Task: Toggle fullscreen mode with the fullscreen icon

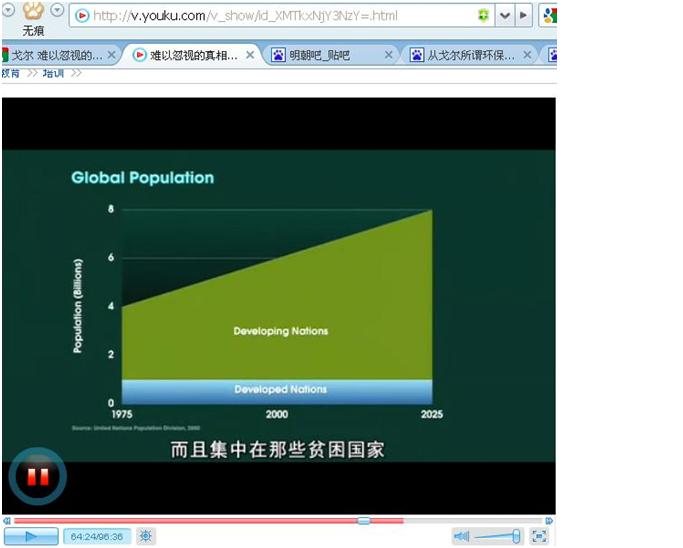Action: (x=539, y=536)
